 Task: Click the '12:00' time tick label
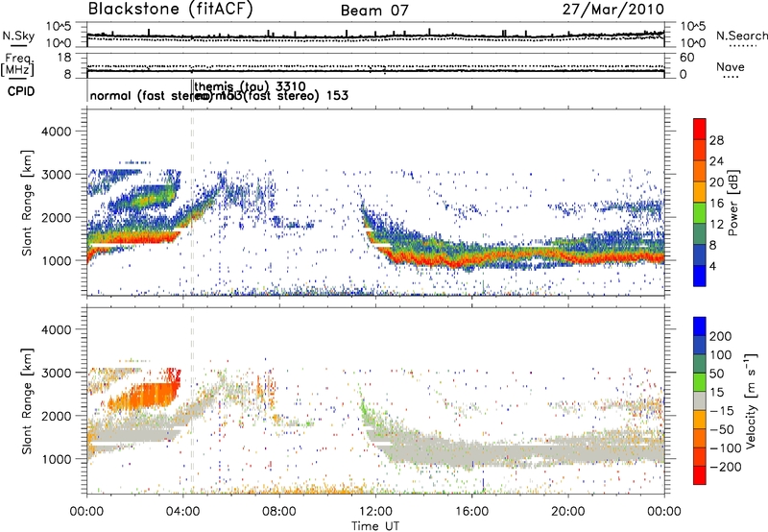point(375,512)
